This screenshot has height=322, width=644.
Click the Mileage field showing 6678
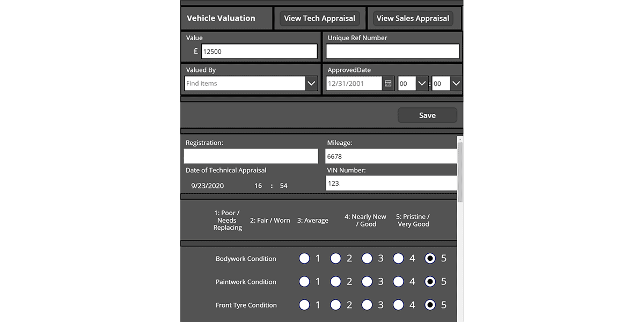[392, 156]
